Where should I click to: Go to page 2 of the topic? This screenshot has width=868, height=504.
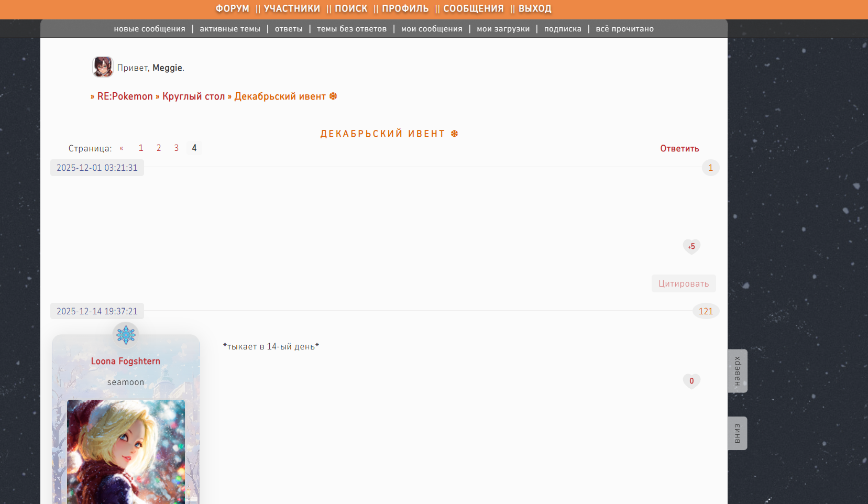[159, 148]
